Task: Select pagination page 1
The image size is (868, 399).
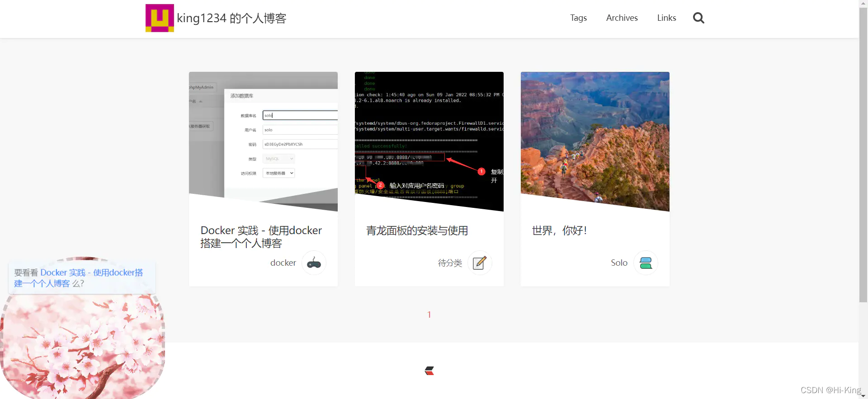Action: pyautogui.click(x=429, y=315)
